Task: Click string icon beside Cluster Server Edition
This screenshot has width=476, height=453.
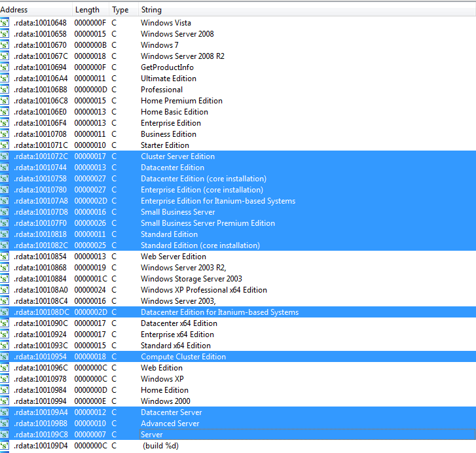Action: tap(5, 156)
